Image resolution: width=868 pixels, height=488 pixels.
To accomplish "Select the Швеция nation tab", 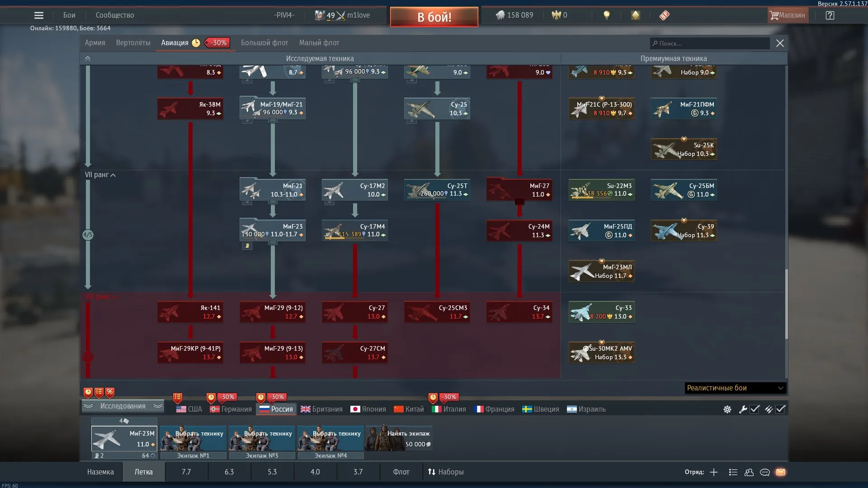I will click(x=541, y=409).
